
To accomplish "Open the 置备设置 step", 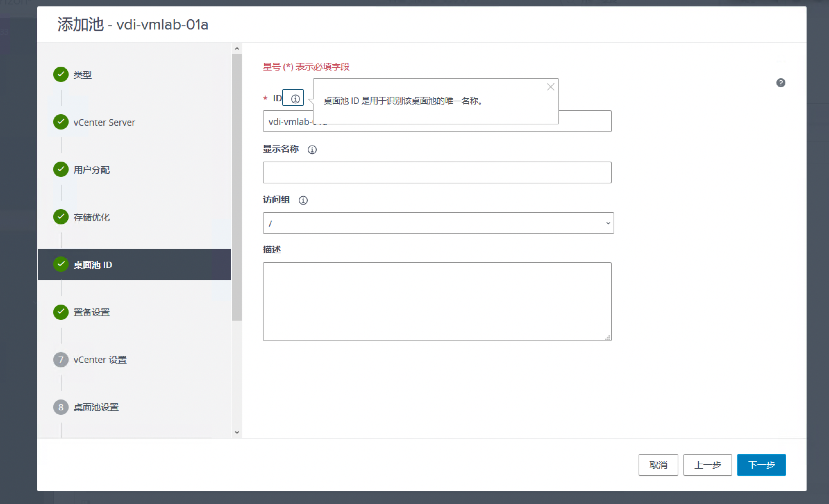I will tap(91, 312).
